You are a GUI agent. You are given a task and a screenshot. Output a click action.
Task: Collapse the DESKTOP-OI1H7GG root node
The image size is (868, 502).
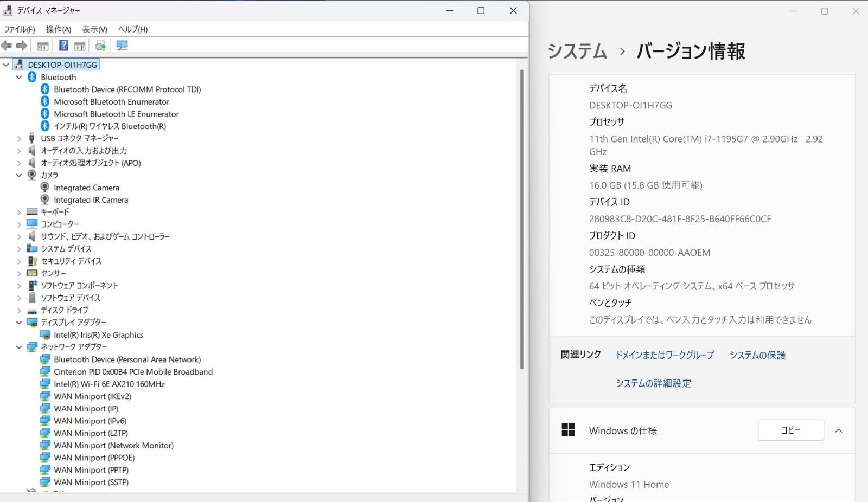point(7,65)
